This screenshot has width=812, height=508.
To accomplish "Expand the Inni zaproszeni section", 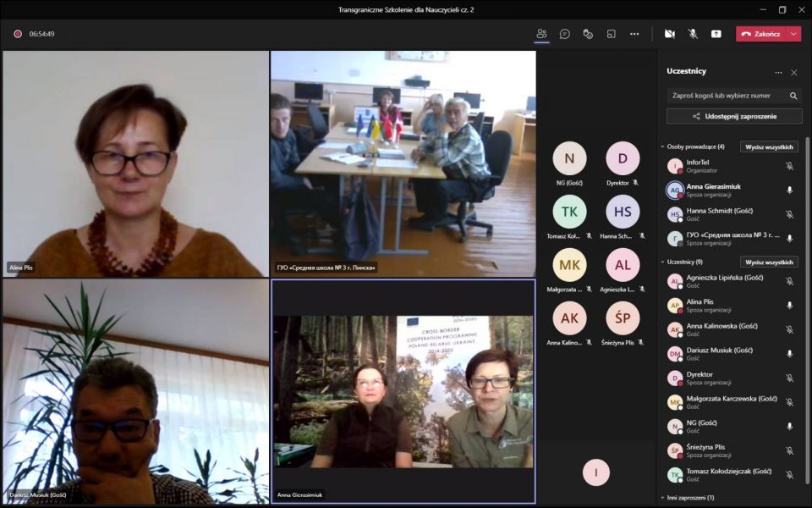I will tap(663, 498).
